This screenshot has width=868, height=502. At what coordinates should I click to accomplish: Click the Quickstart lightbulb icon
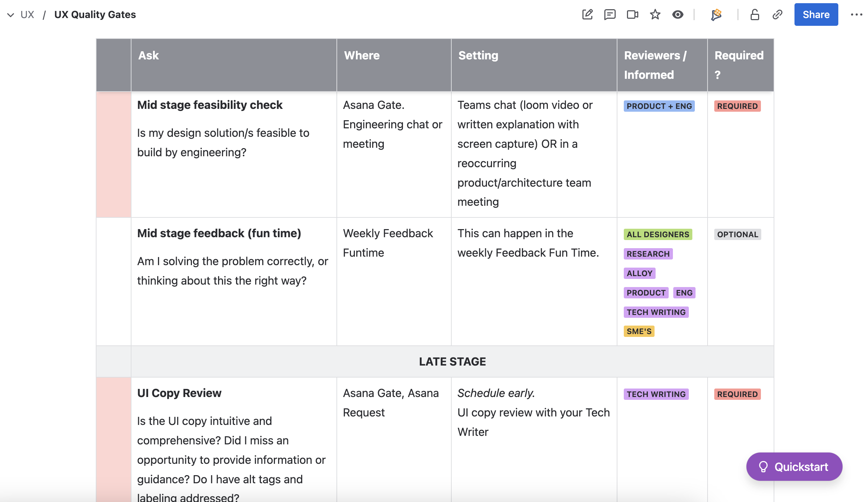(x=763, y=467)
